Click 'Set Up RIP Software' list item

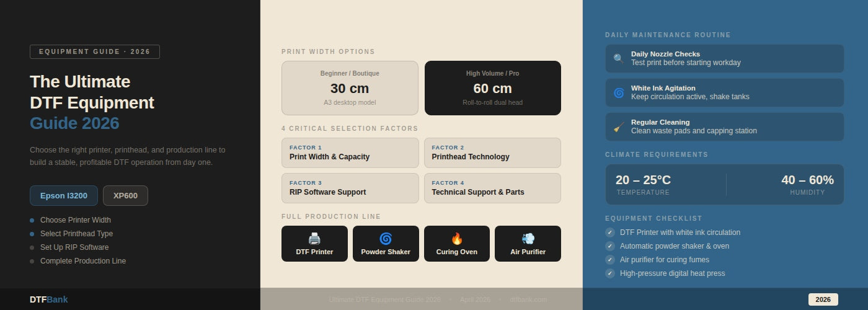tap(74, 247)
